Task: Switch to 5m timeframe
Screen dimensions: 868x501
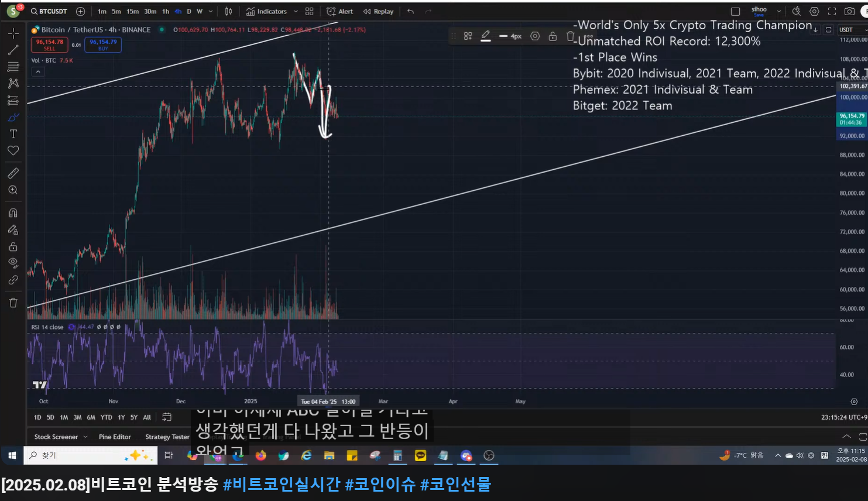Action: [116, 11]
